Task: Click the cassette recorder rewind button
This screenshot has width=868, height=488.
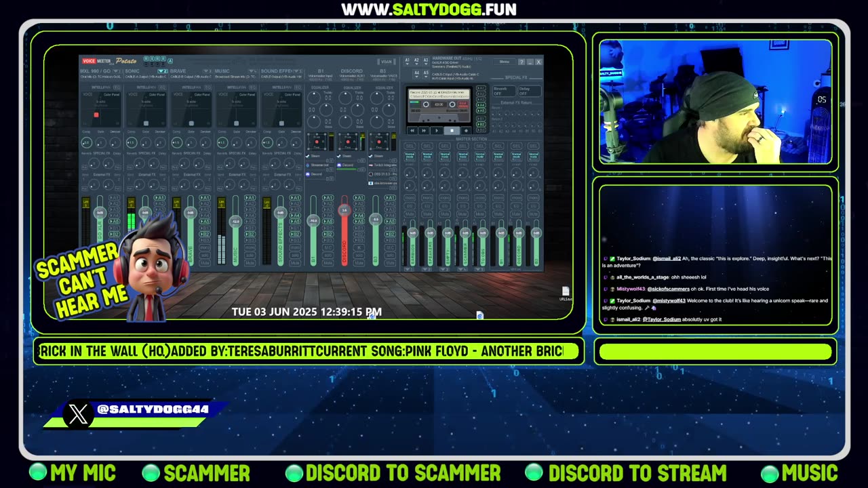Action: click(412, 130)
